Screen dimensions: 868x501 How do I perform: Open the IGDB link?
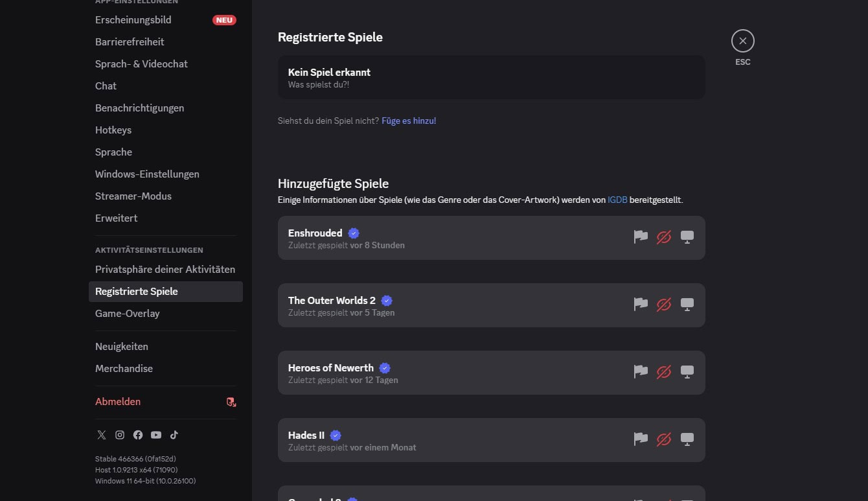[x=617, y=200]
